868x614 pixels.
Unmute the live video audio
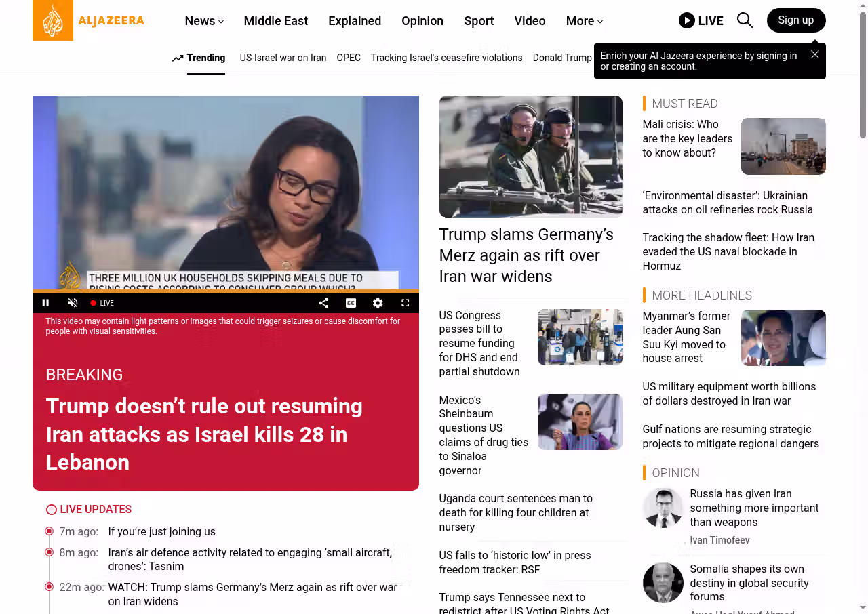(73, 303)
